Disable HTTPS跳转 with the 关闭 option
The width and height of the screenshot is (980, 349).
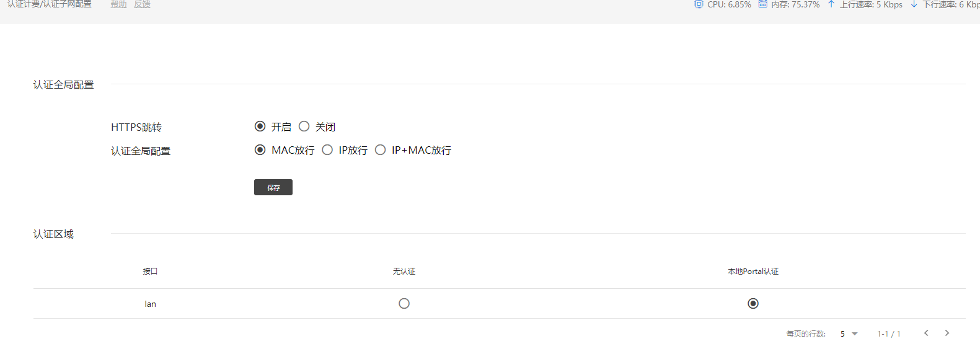pyautogui.click(x=304, y=126)
